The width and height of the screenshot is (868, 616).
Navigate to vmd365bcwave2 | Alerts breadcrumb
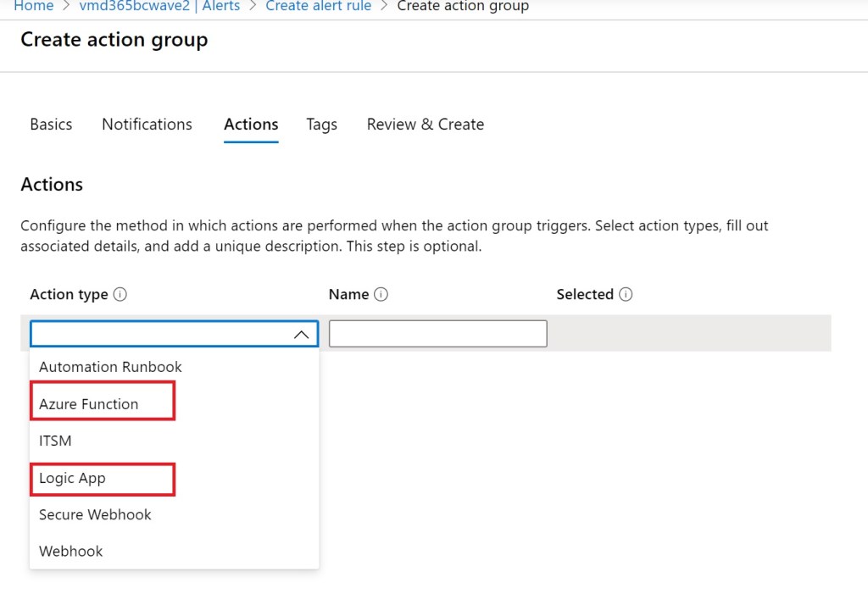pos(159,7)
